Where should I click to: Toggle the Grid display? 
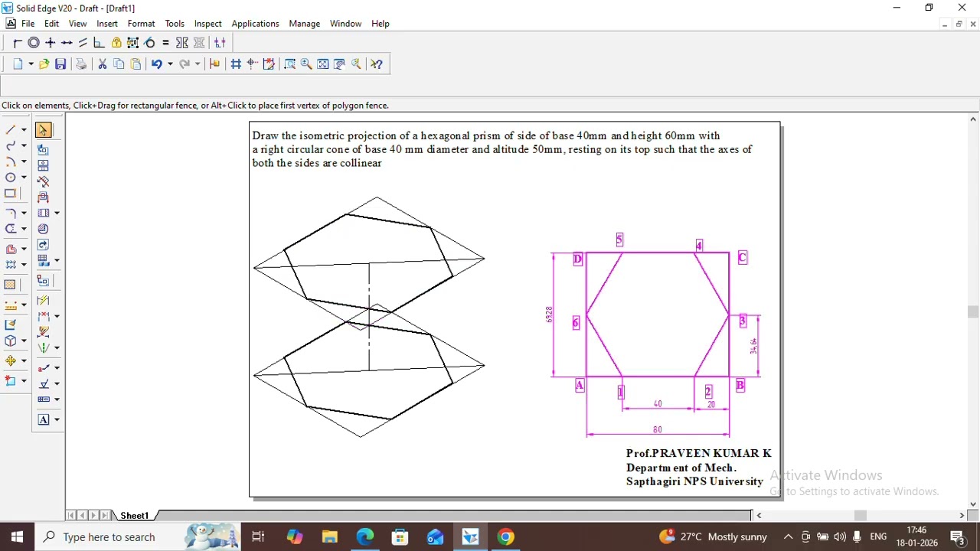pyautogui.click(x=236, y=64)
